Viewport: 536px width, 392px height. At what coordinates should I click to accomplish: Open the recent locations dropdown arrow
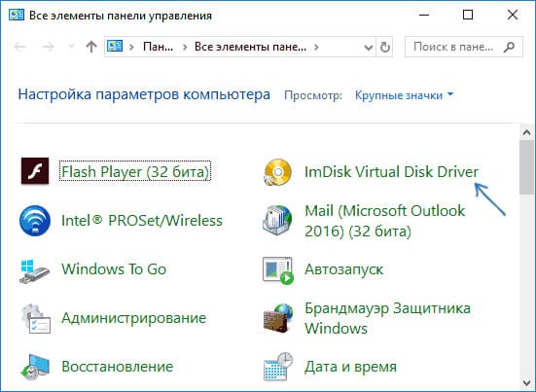click(71, 46)
